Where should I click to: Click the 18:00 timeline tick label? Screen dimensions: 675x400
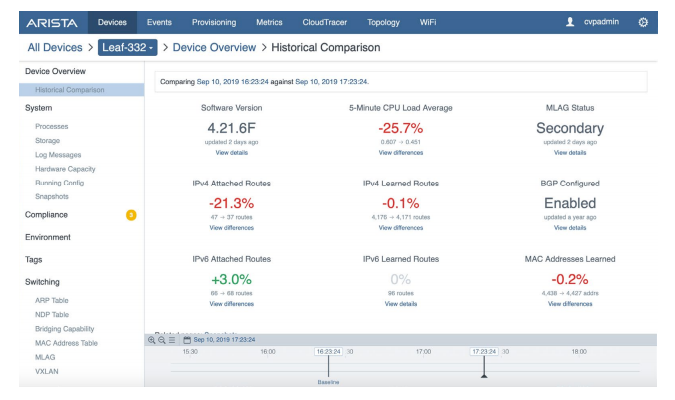tap(579, 352)
